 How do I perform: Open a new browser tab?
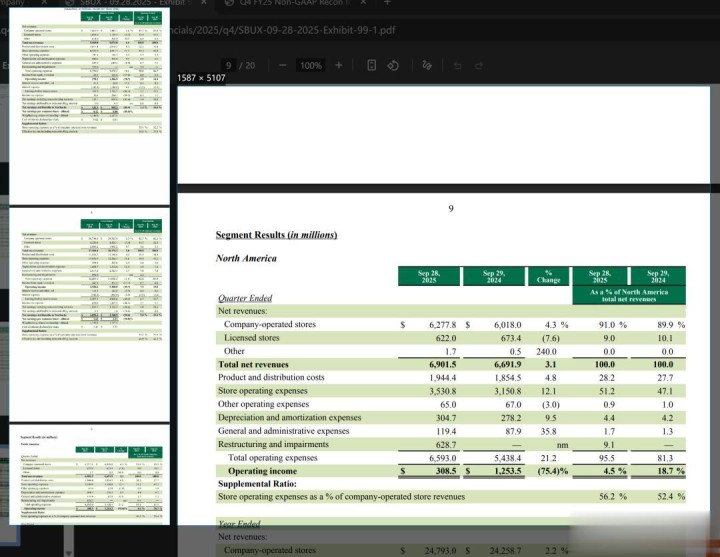[388, 3]
